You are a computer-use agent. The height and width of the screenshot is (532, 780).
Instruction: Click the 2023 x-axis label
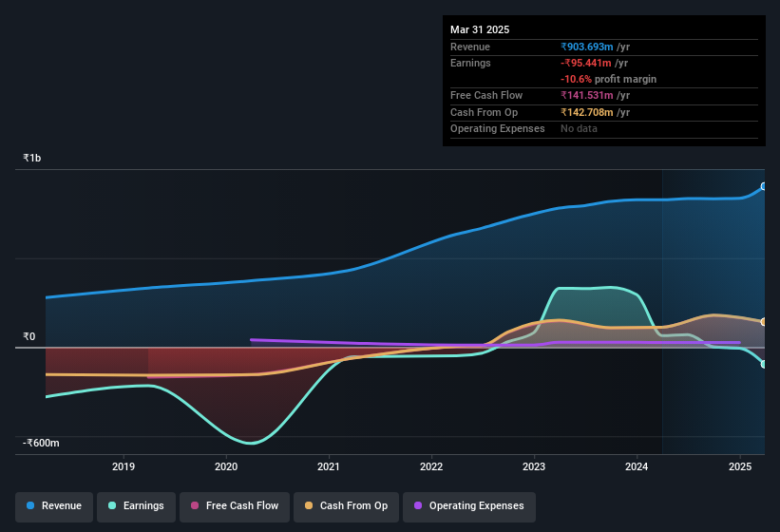pyautogui.click(x=534, y=466)
